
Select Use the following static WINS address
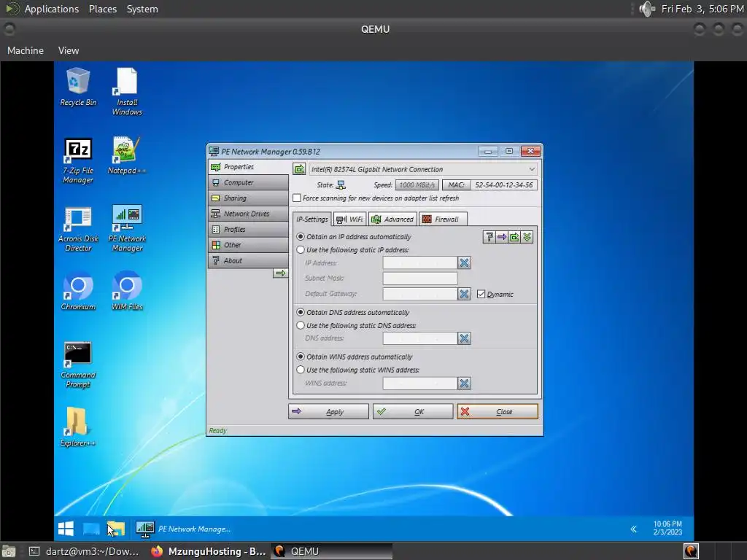click(300, 370)
